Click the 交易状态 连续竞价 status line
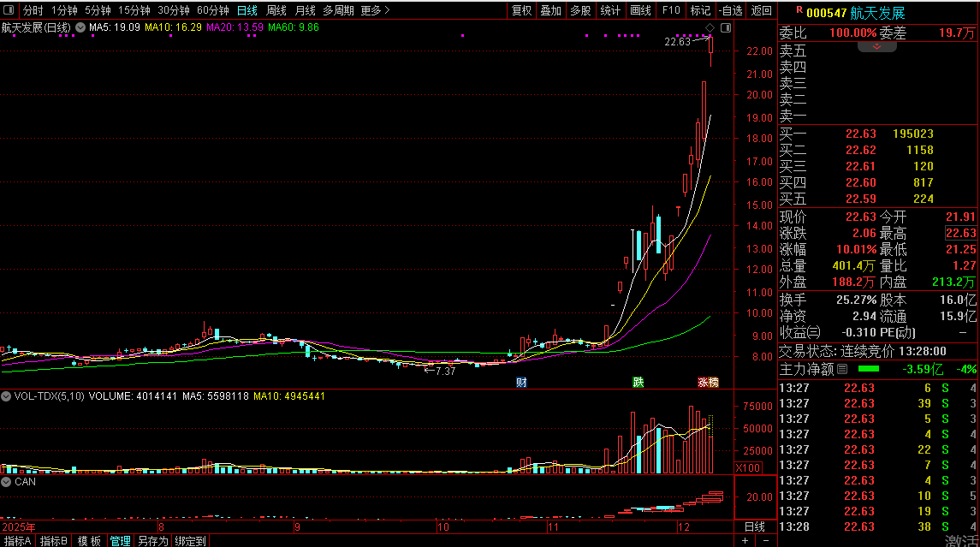 click(x=863, y=351)
